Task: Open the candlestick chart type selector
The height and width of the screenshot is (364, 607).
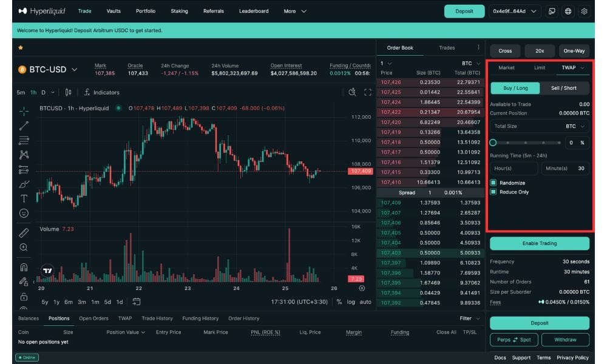Action: tap(68, 92)
